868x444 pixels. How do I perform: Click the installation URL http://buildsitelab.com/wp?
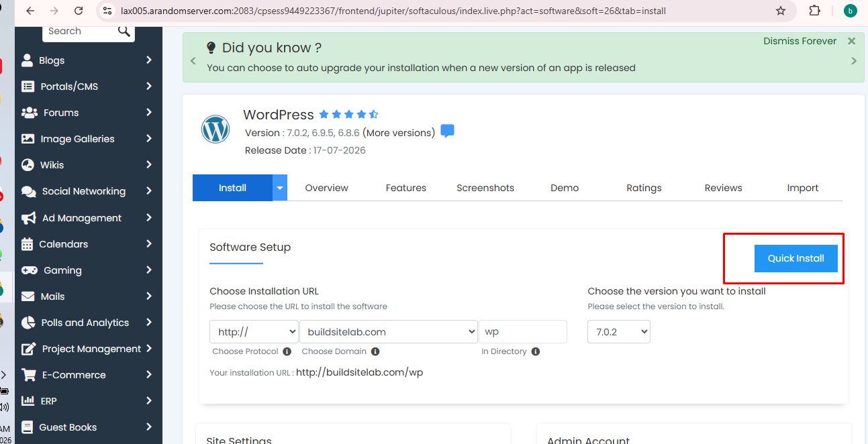pos(359,372)
